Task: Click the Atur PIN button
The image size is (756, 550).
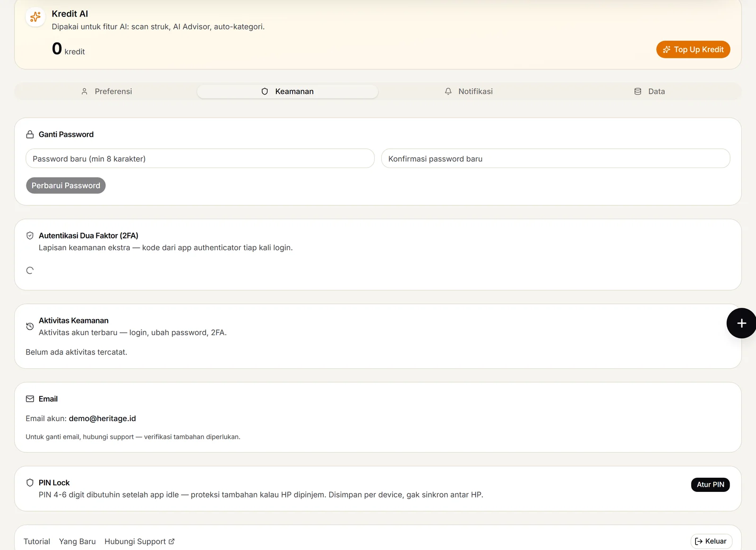Action: pyautogui.click(x=710, y=485)
